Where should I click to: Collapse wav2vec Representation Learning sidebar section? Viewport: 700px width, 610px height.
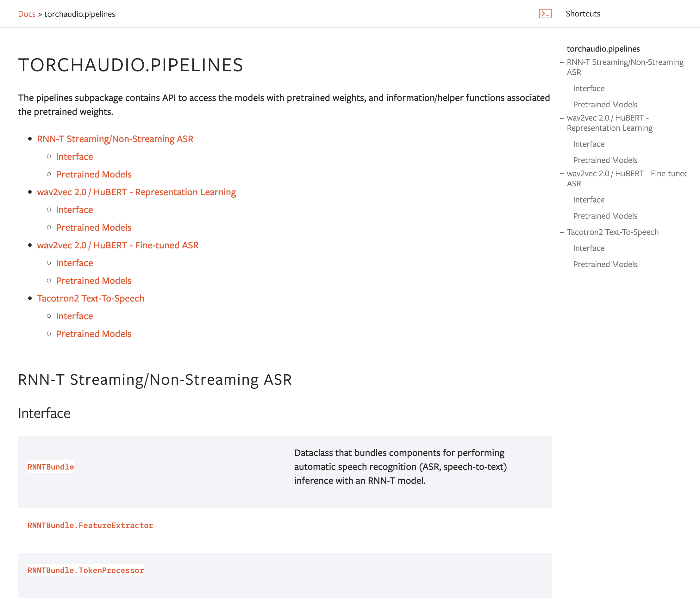(562, 118)
